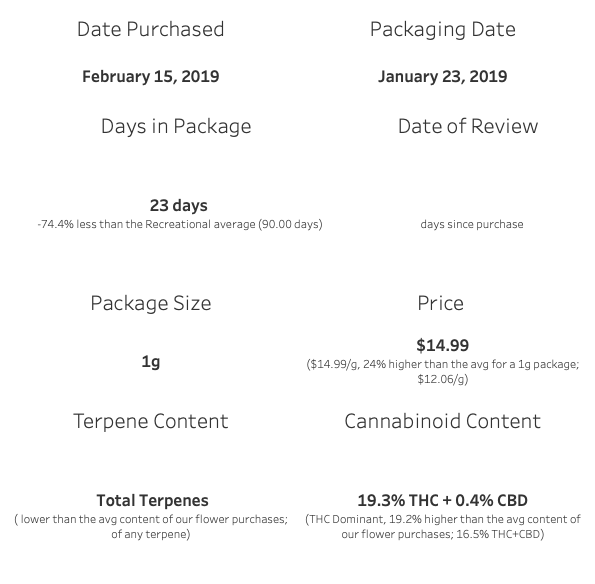This screenshot has height=584, width=595.
Task: Select the $14.99 price value
Action: (442, 345)
